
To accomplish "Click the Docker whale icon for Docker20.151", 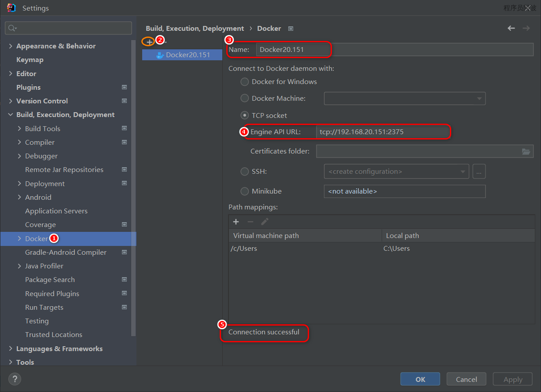I will pyautogui.click(x=160, y=55).
